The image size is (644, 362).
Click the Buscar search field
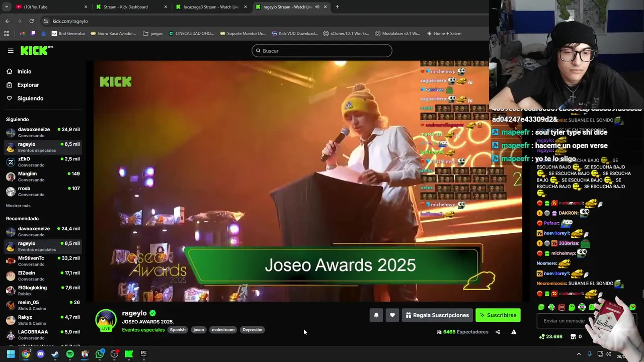tap(321, 51)
